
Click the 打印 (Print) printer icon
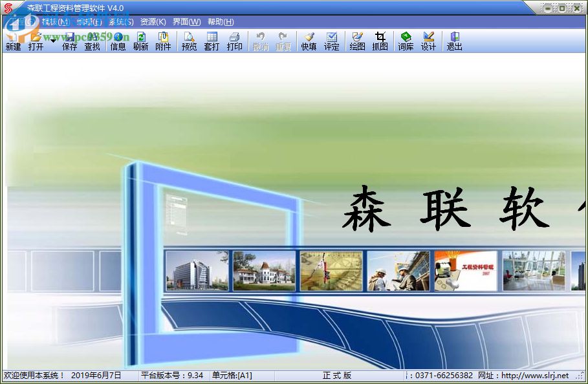(234, 41)
